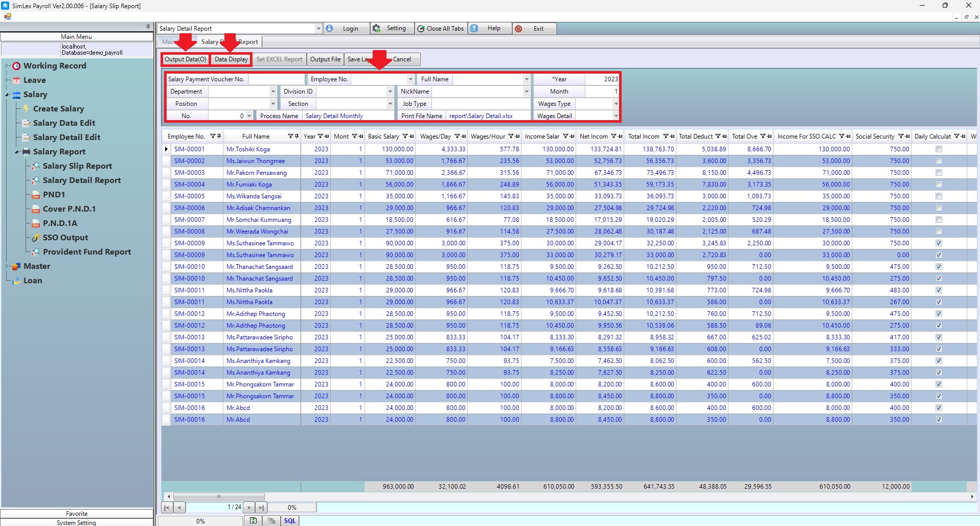980x526 pixels.
Task: Click the green refresh icon in status bar
Action: point(253,520)
